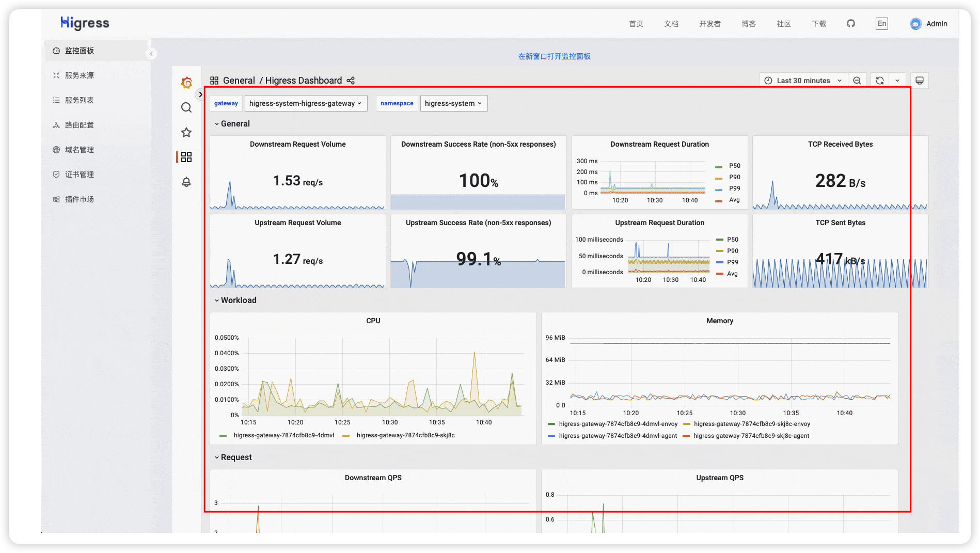Go to 文档 in top navigation
The image size is (980, 553).
pos(671,24)
